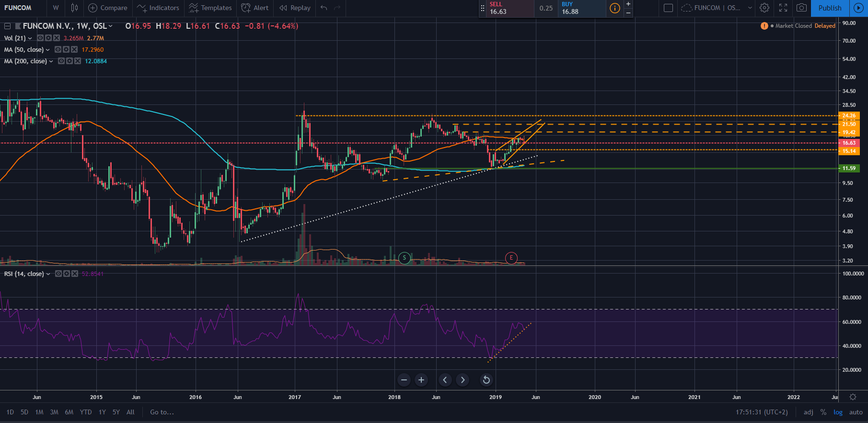Click the play icon beside Publish

pyautogui.click(x=858, y=8)
